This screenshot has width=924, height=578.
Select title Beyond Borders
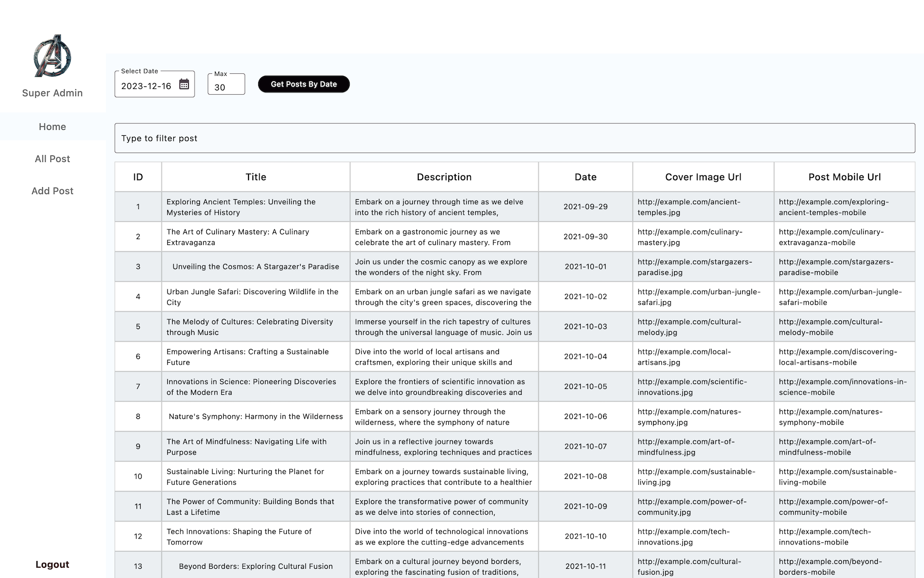256,566
